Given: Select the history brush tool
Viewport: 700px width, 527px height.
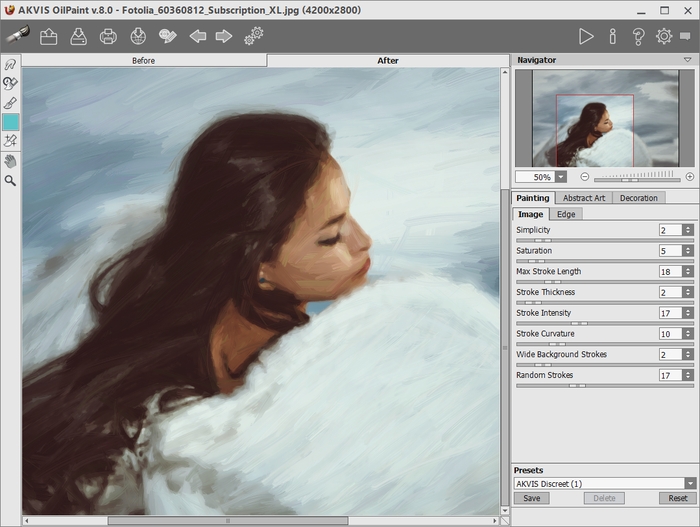Looking at the screenshot, I should click(x=10, y=141).
